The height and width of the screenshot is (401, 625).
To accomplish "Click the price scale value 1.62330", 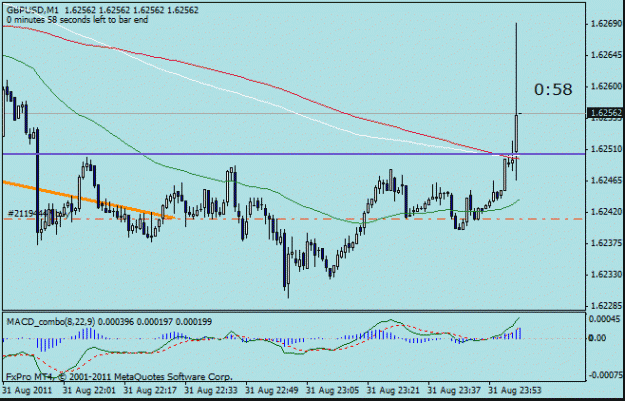I will pyautogui.click(x=605, y=275).
